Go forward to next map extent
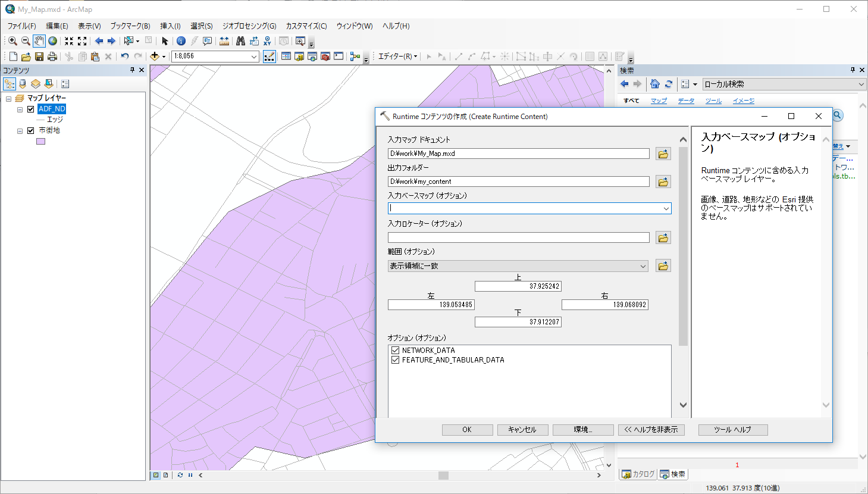Screen dimensions: 868x494 111,41
